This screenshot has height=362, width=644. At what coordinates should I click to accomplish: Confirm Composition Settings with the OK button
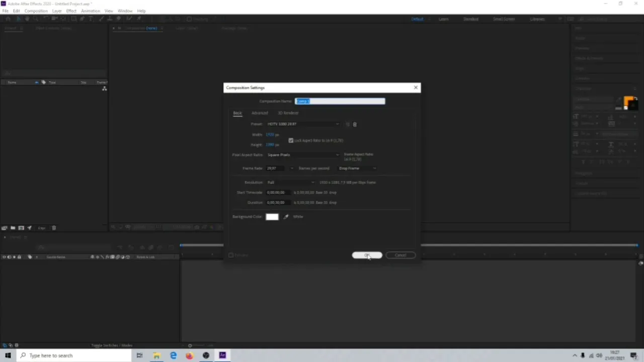pyautogui.click(x=367, y=255)
